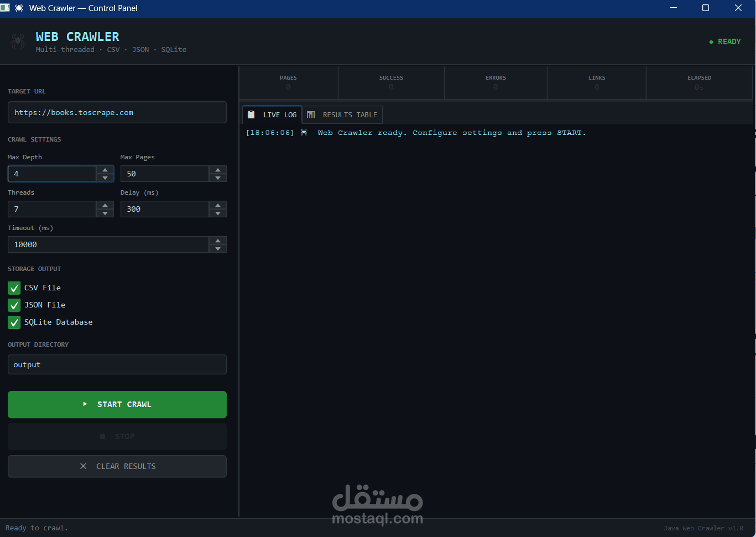Image resolution: width=756 pixels, height=537 pixels.
Task: Increase Timeout with the up arrow
Action: point(218,241)
